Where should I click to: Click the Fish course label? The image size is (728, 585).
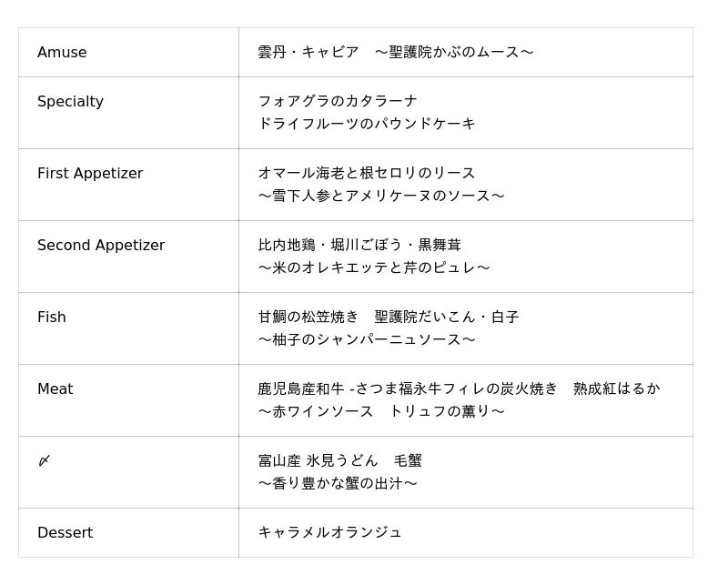52,318
